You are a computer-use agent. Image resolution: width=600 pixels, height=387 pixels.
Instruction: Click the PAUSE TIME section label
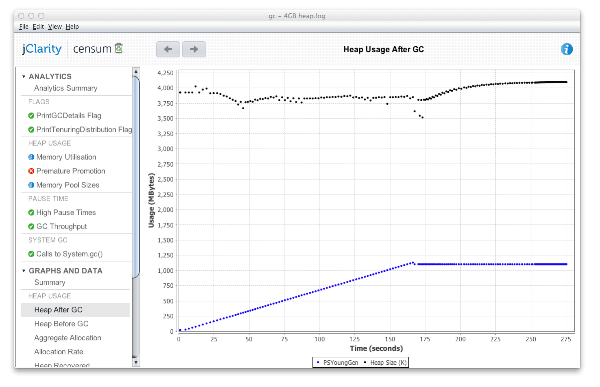[x=48, y=199]
